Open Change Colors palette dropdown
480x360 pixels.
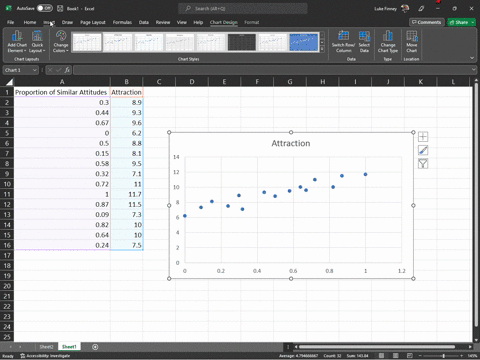tap(61, 42)
